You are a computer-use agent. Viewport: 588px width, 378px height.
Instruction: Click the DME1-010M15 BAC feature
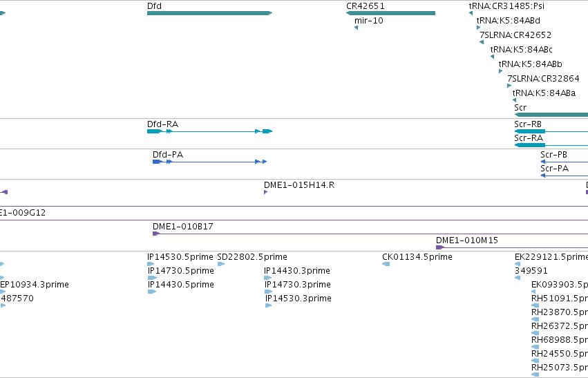512,247
